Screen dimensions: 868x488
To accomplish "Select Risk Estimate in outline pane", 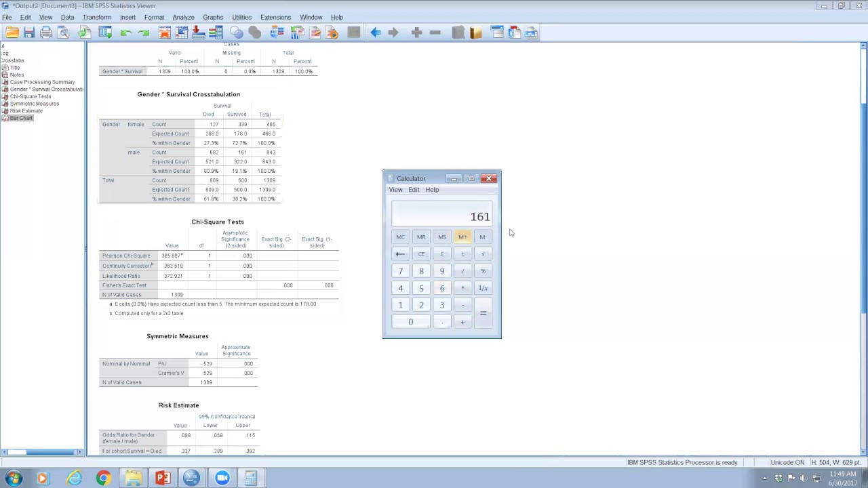I will tap(26, 110).
